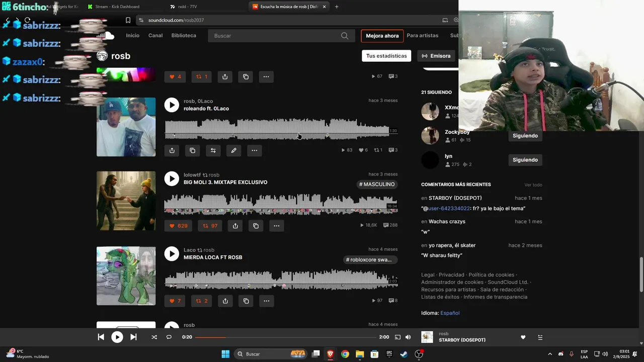644x362 pixels.
Task: Toggle Siguiendo for Zockyboy
Action: point(525,136)
